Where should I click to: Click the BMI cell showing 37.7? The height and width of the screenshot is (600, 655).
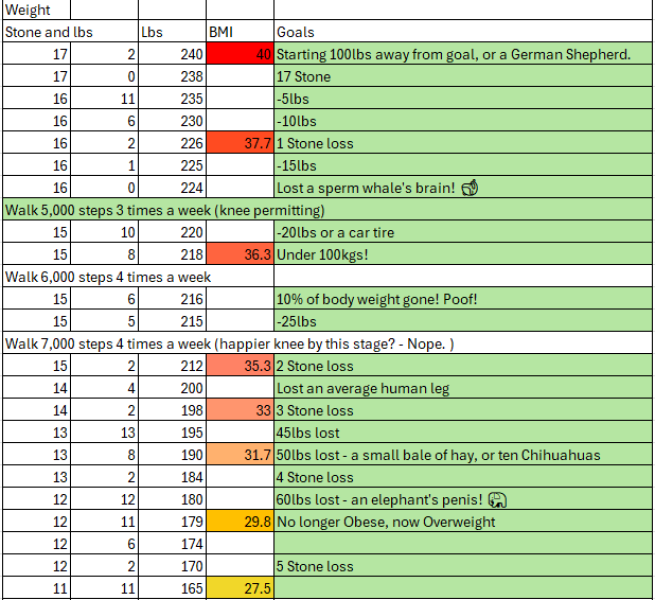tap(240, 143)
